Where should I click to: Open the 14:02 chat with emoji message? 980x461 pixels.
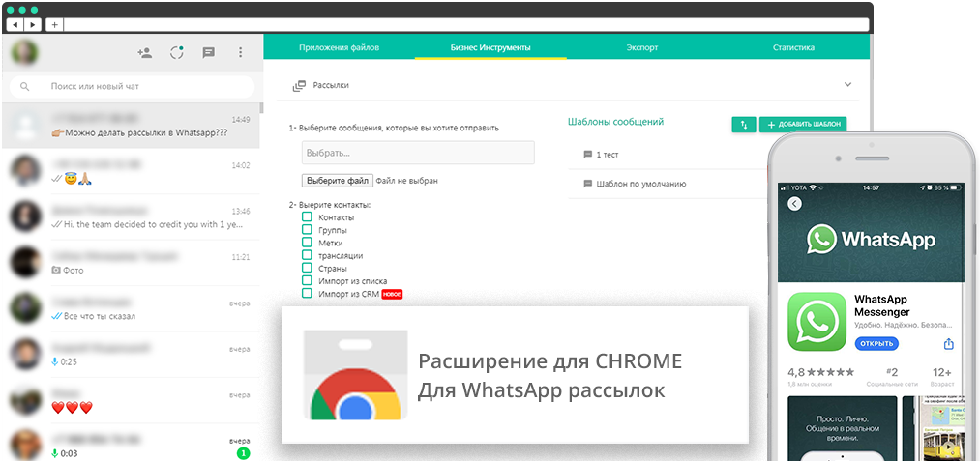tap(131, 172)
